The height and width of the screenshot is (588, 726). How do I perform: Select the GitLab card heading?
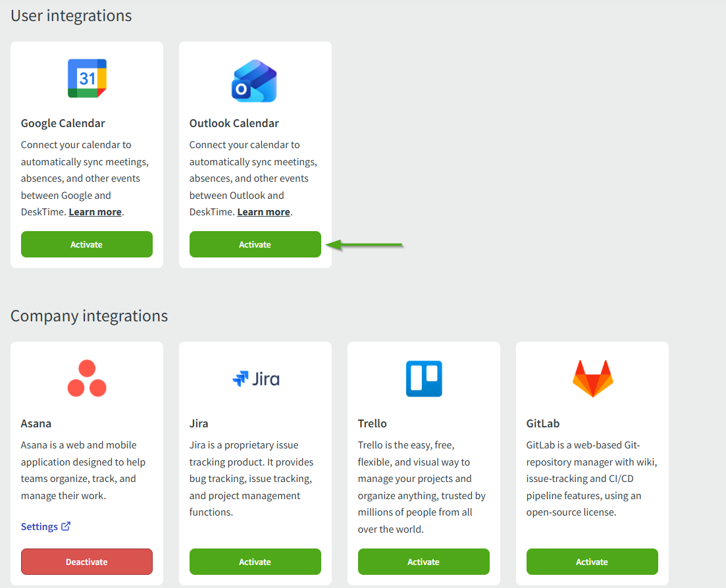tap(543, 423)
